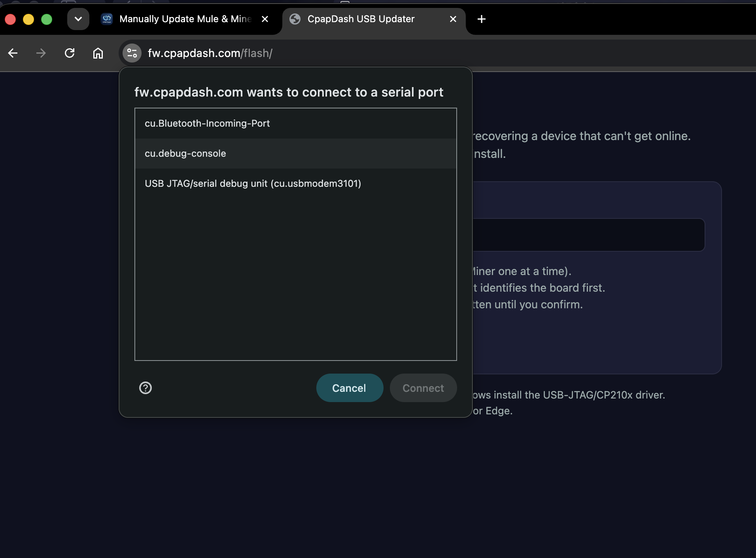Reload the current page
The height and width of the screenshot is (558, 756).
point(70,53)
